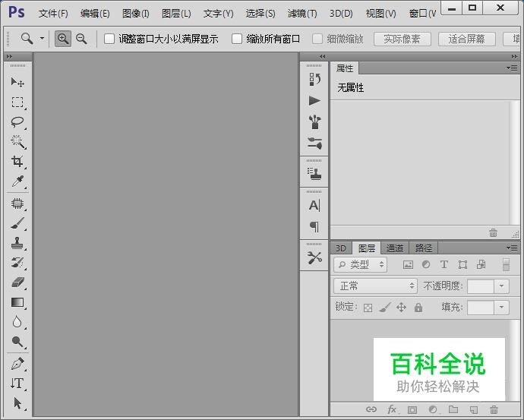Image resolution: width=524 pixels, height=420 pixels.
Task: Open the Brush Presets panel icon
Action: [x=314, y=122]
